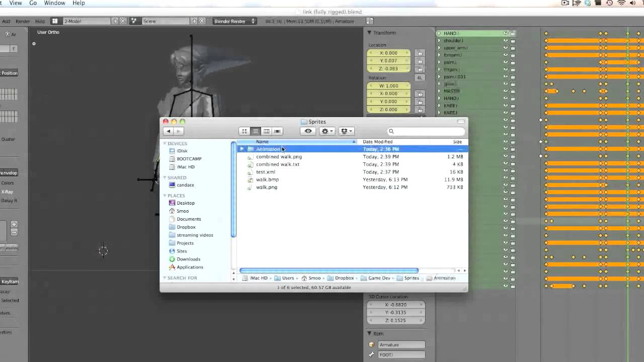Click the Rotation W 1.000 value field
The width and height of the screenshot is (644, 362).
(389, 85)
